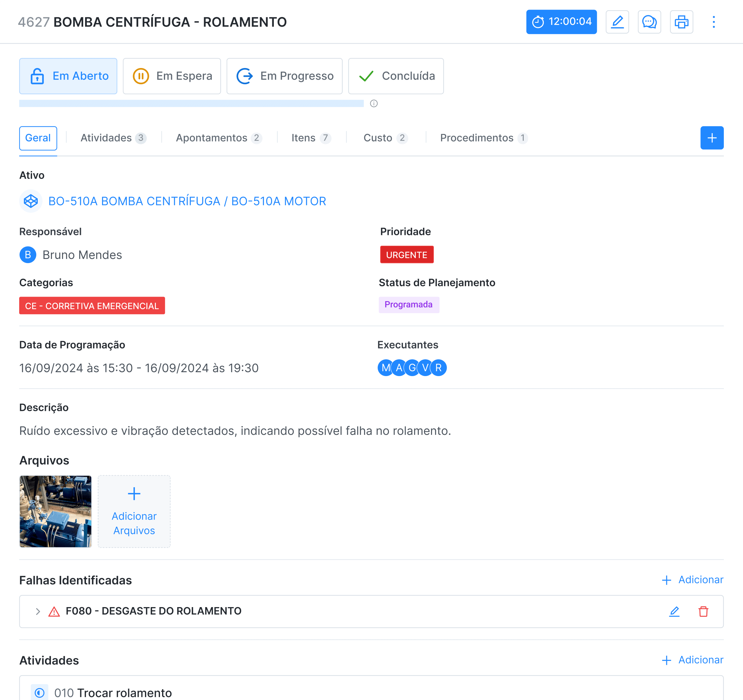Screen dimensions: 743x700
Task: Open the Procedimentos tab
Action: coord(483,138)
